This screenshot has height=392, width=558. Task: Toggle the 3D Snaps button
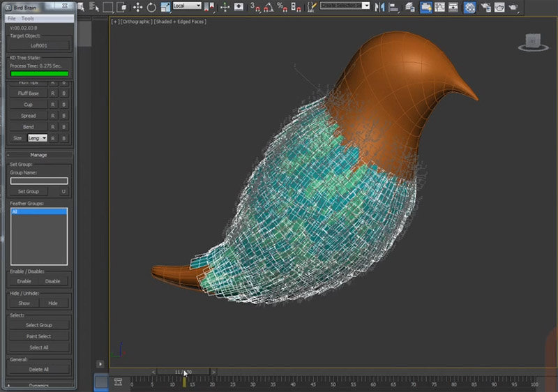[254, 7]
